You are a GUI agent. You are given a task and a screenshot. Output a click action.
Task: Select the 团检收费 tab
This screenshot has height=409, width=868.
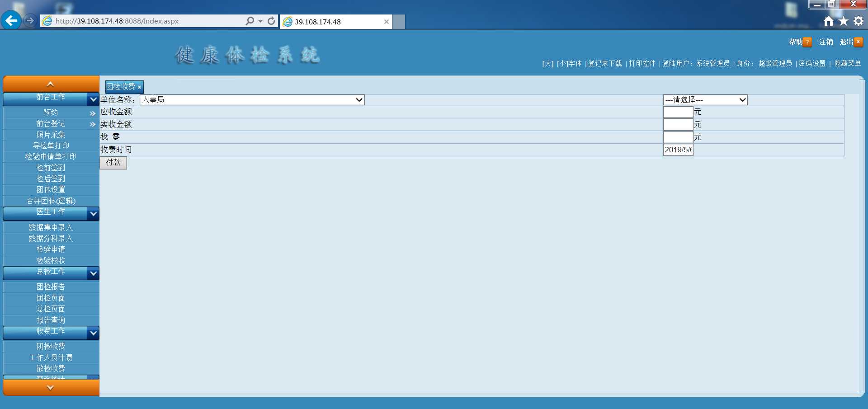coord(120,86)
